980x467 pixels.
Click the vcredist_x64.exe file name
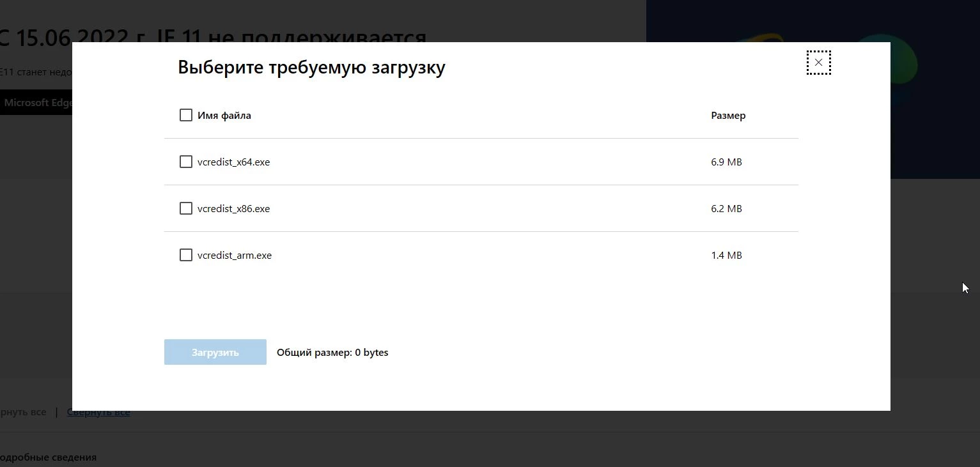(233, 162)
